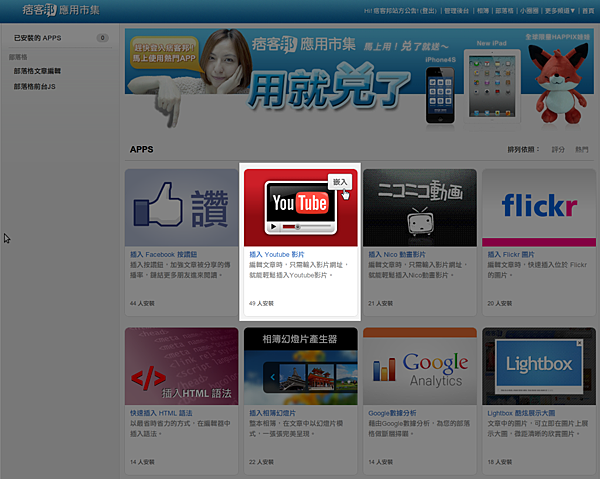Click the 21 人安裝 install count
The width and height of the screenshot is (600, 479).
pyautogui.click(x=380, y=303)
